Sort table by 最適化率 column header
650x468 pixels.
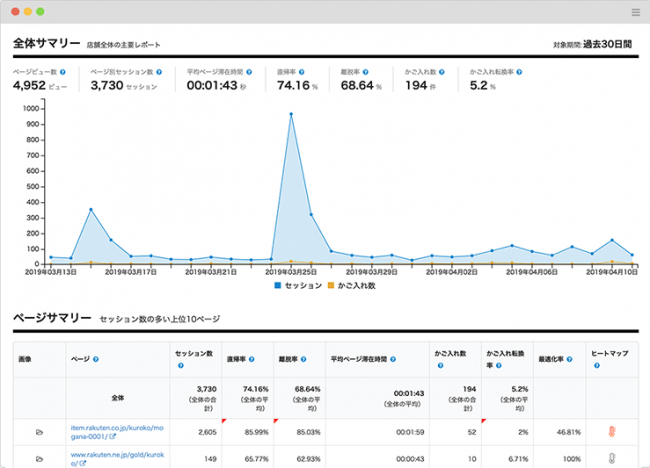[x=552, y=354]
